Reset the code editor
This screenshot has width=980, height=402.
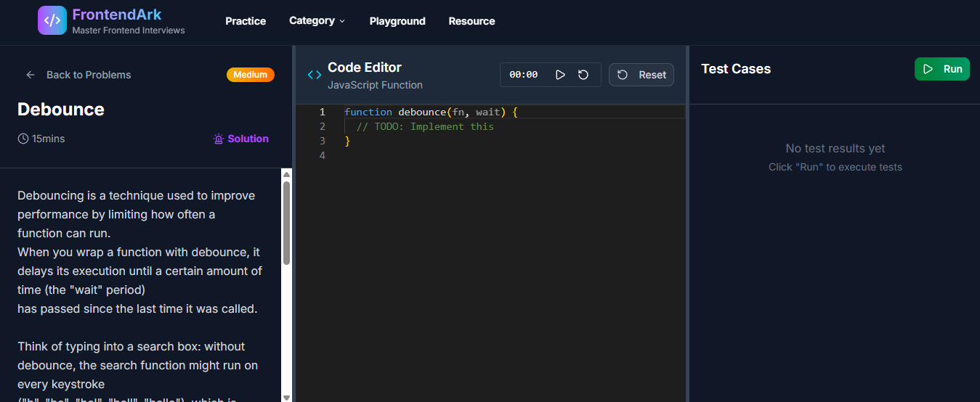641,75
